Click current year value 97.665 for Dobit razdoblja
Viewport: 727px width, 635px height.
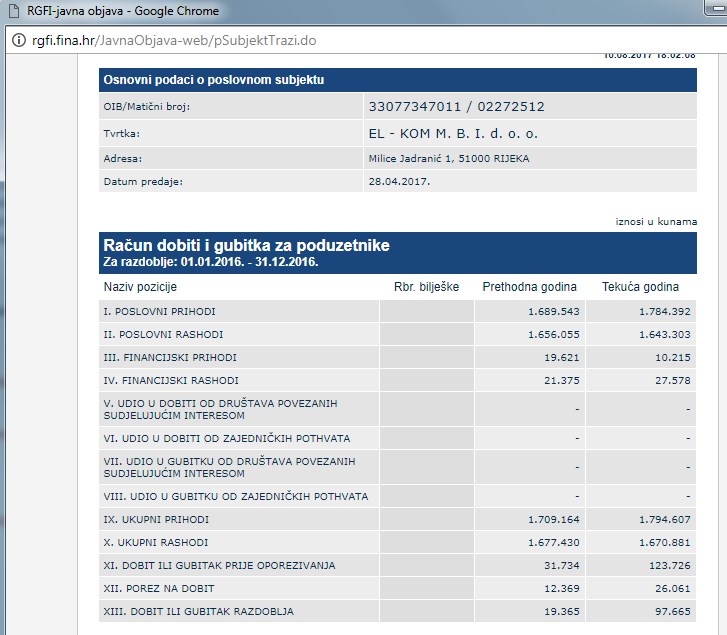click(x=670, y=611)
